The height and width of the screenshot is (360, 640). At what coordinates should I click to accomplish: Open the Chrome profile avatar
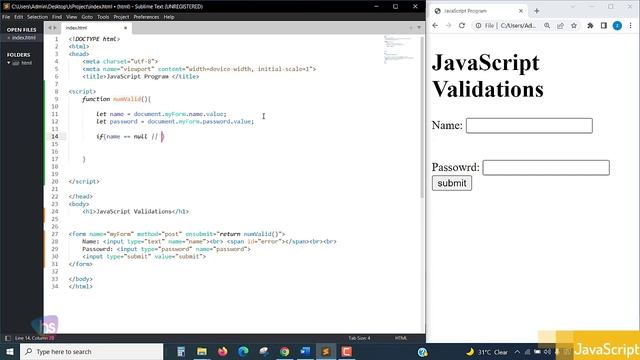[x=617, y=25]
